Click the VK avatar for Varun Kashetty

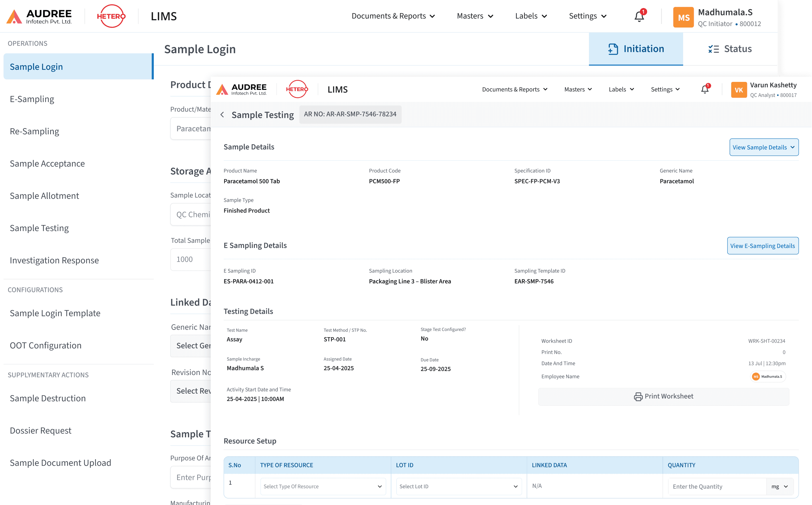tap(739, 90)
